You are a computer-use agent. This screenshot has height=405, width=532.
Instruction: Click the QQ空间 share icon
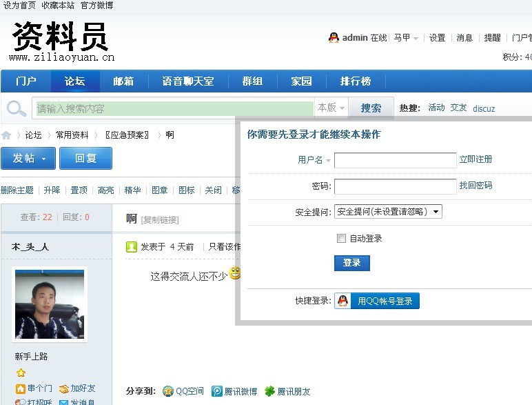168,391
